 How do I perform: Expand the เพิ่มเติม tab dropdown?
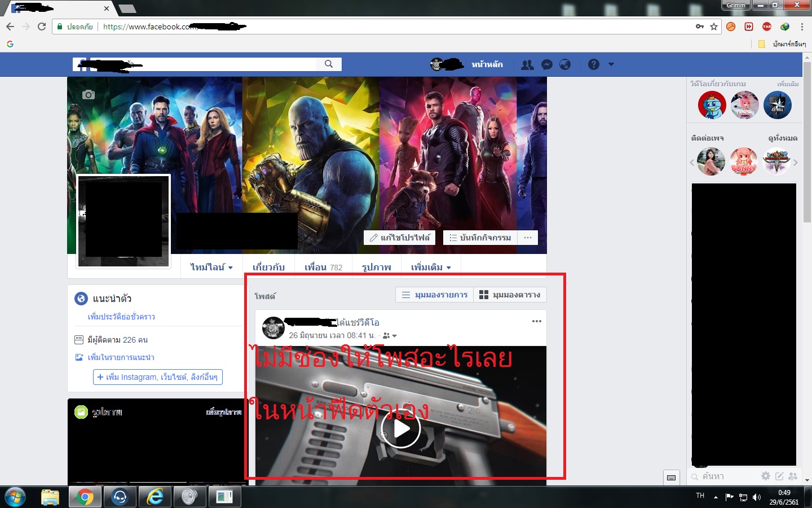pyautogui.click(x=431, y=267)
